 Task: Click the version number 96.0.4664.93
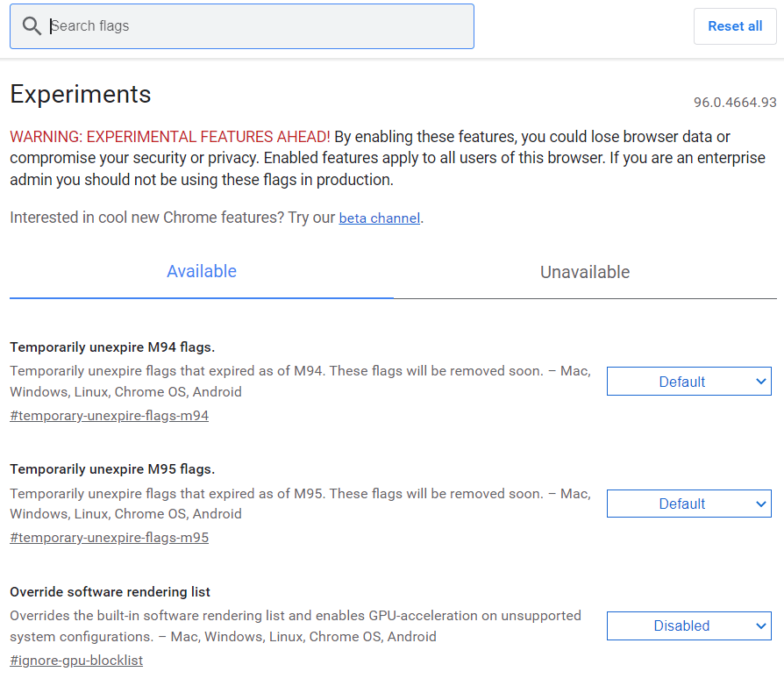click(735, 103)
